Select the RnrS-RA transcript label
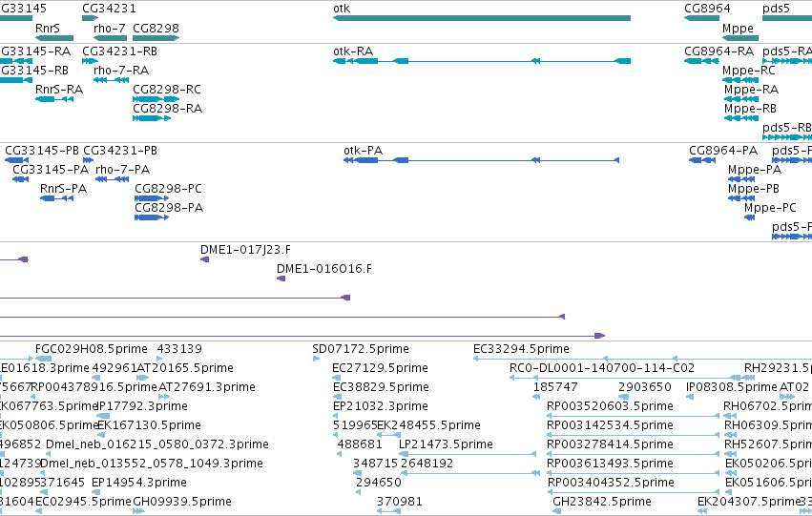 (59, 90)
